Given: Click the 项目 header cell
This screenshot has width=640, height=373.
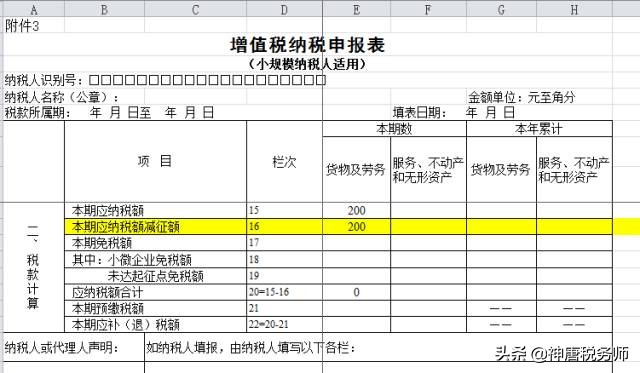Looking at the screenshot, I should tap(155, 161).
